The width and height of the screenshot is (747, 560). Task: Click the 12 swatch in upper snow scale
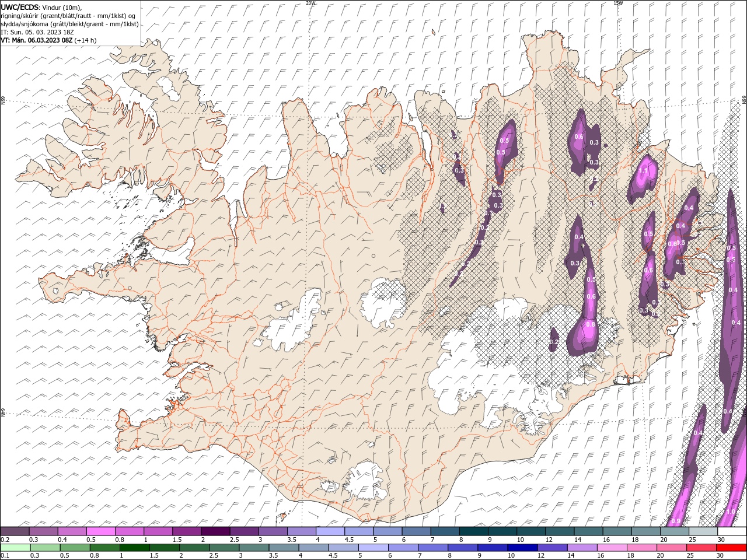(x=559, y=531)
